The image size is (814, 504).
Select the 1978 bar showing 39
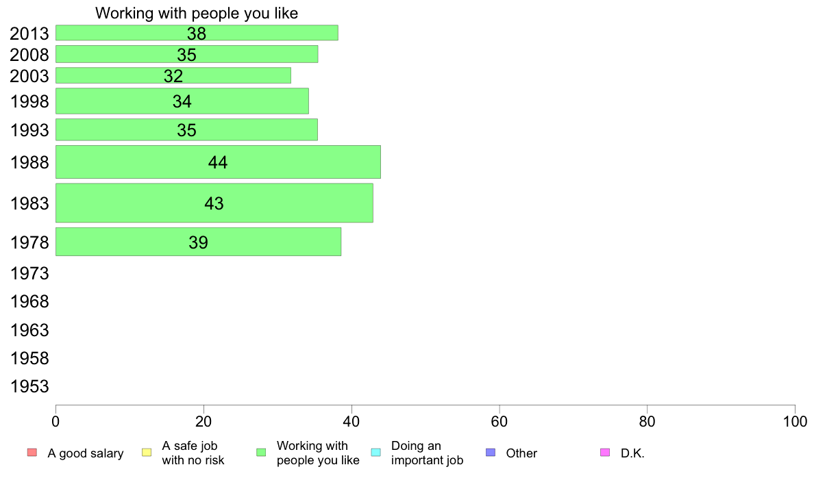(198, 242)
